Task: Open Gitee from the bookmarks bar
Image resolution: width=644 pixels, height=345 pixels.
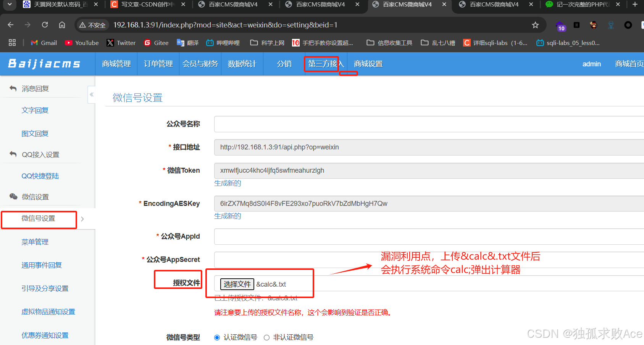Action: coord(156,43)
